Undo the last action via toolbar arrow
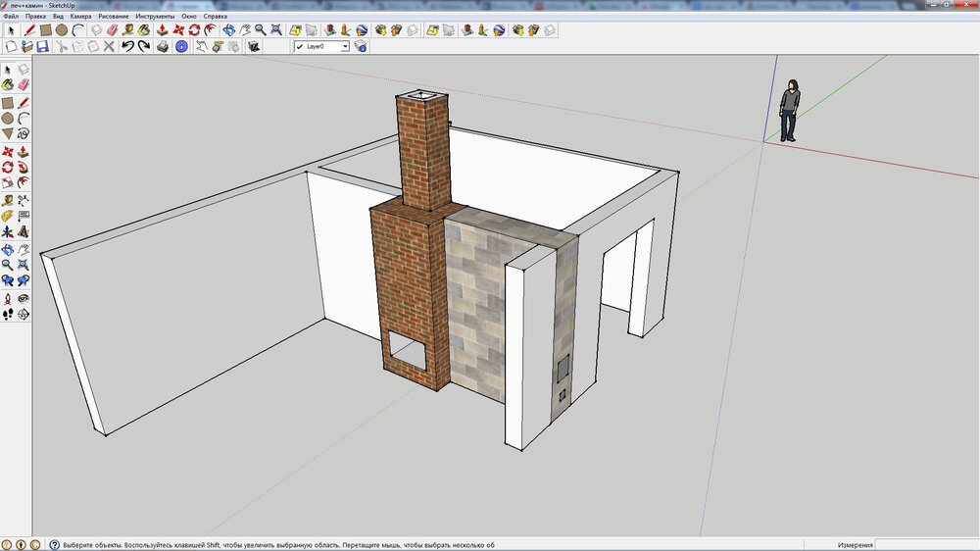 coord(127,46)
